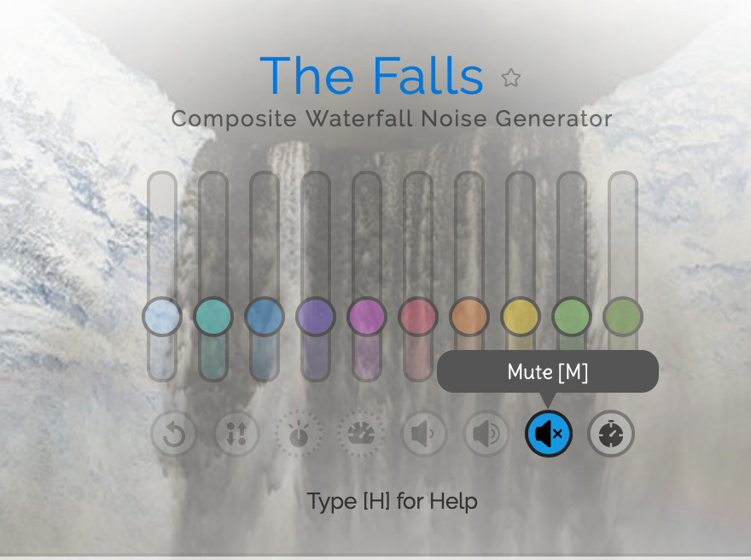
Task: Click the orange slider knob
Action: [x=469, y=317]
